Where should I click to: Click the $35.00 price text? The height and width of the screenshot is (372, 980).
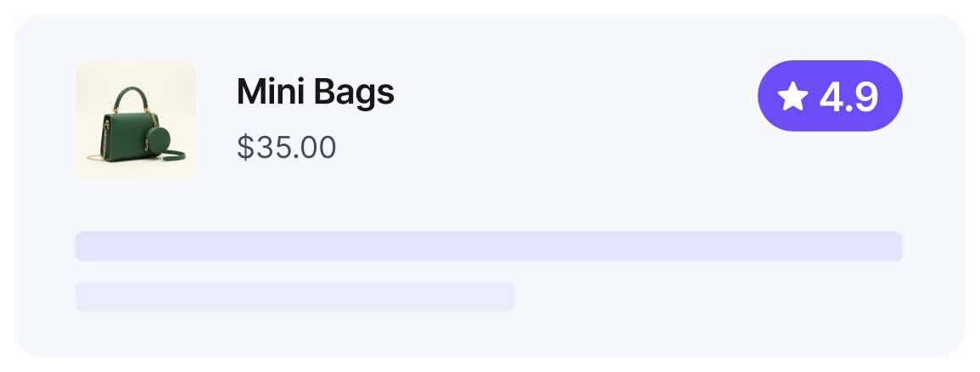coord(287,148)
